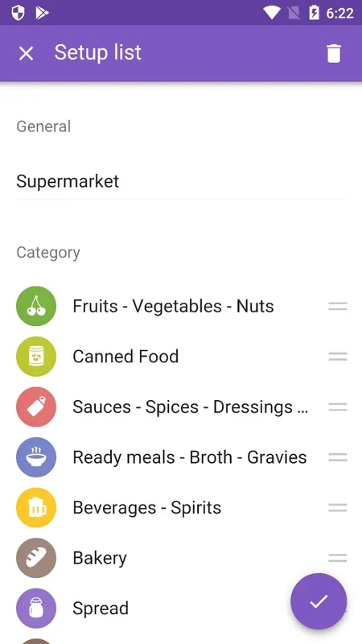Edit the Supermarket list name field

(x=182, y=182)
